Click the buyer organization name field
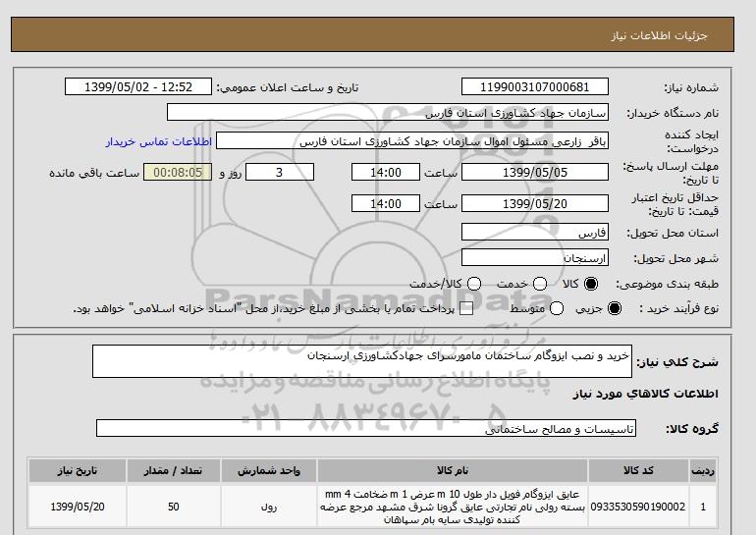This screenshot has height=535, width=756. pos(388,112)
